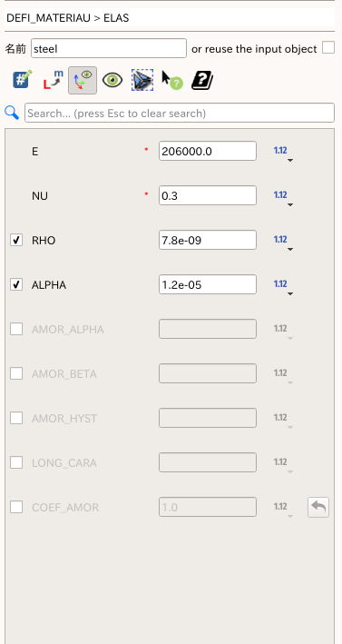Enable the LONG_CARA checkbox

[16, 462]
